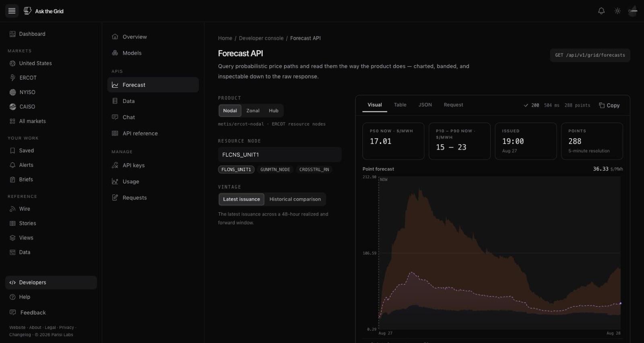The width and height of the screenshot is (644, 343).
Task: Click the Ask the Grid logo
Action: click(43, 11)
